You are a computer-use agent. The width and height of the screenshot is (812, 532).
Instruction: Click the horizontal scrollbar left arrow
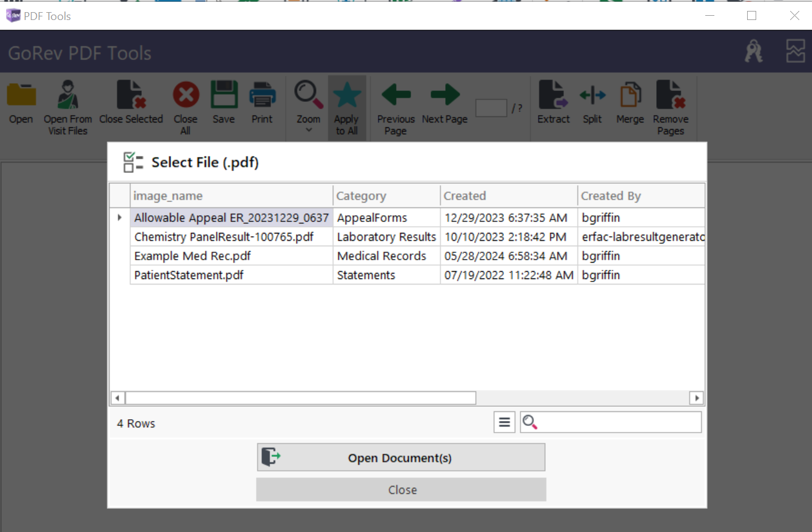[x=117, y=398]
